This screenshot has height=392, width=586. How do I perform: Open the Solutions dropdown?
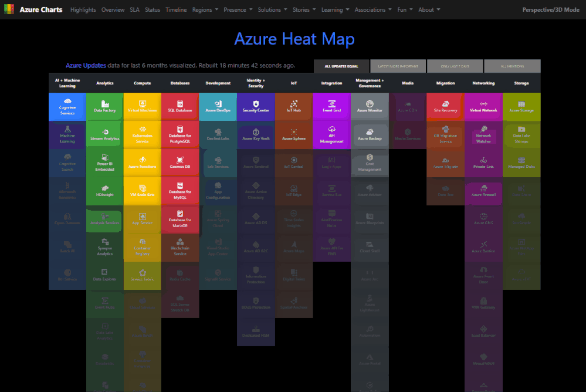click(272, 10)
